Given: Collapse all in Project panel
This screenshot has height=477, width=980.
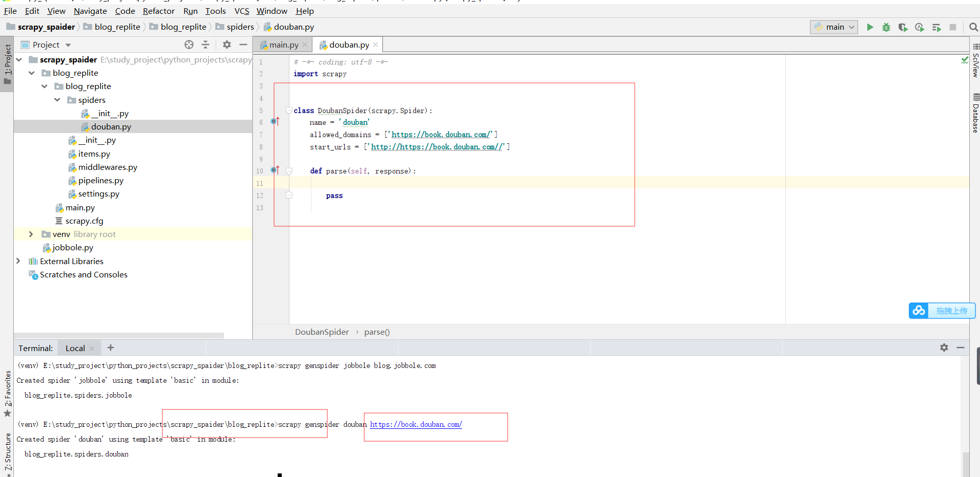Looking at the screenshot, I should point(205,45).
